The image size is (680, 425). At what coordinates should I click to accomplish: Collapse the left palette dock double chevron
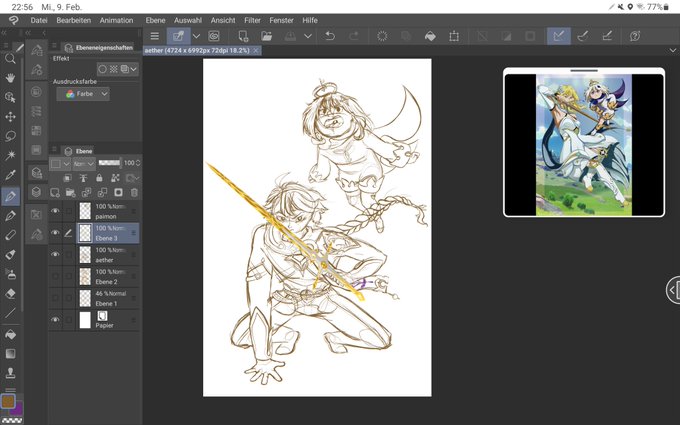click(4, 33)
